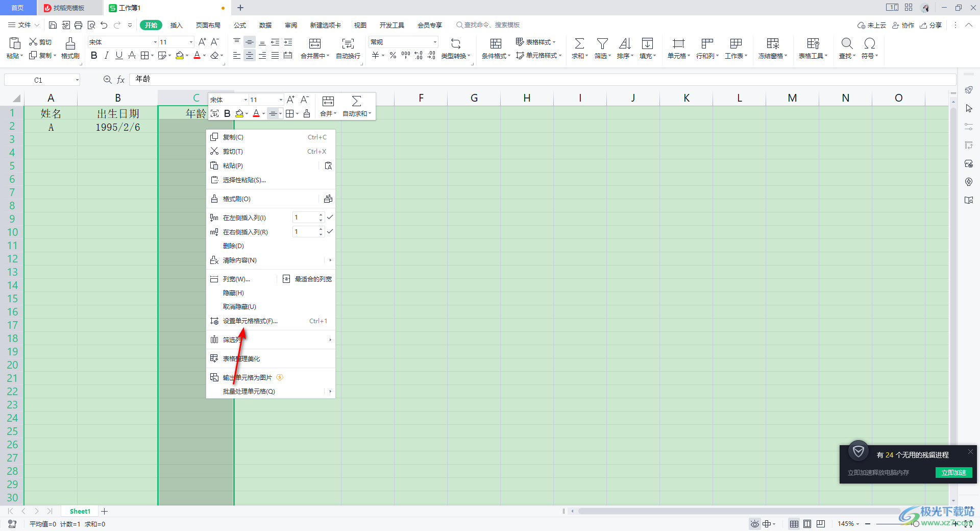Click the Merge icon in mini toolbar
The width and height of the screenshot is (980, 531).
point(328,101)
